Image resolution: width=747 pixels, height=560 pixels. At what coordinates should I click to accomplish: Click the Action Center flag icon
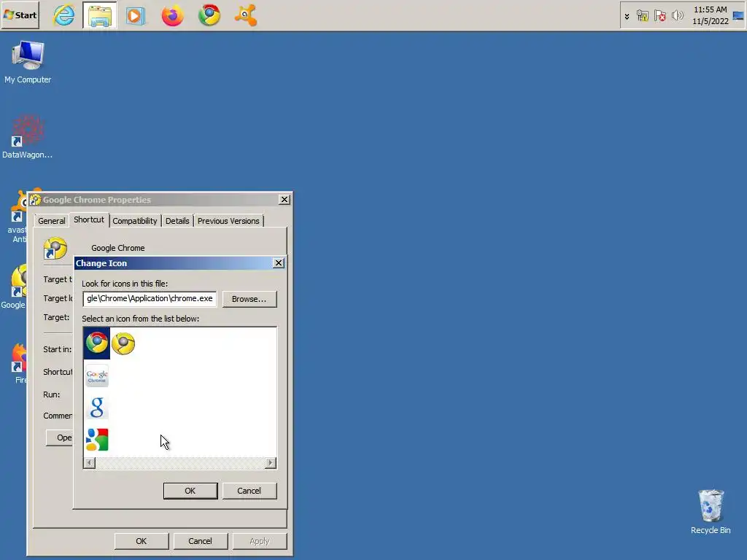coord(659,16)
